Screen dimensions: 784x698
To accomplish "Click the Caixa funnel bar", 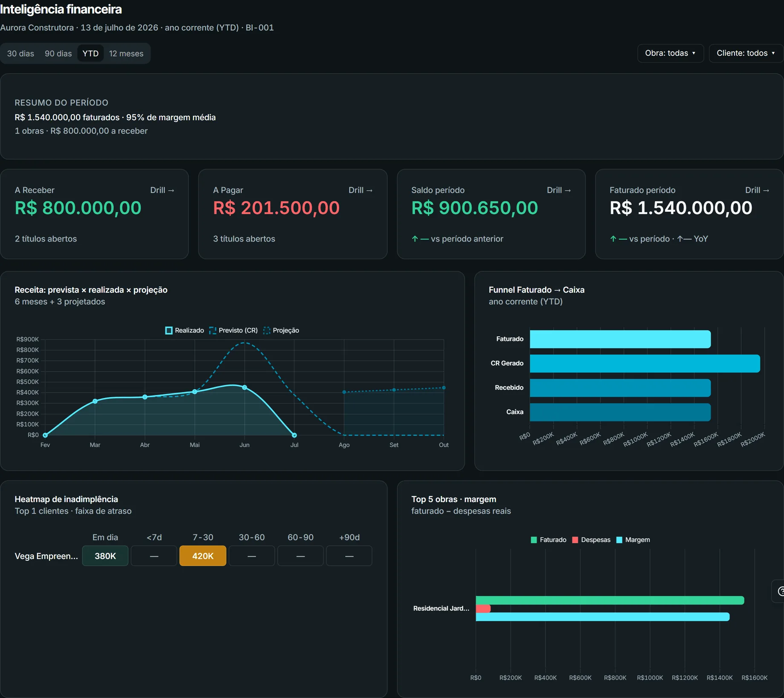I will click(x=620, y=412).
